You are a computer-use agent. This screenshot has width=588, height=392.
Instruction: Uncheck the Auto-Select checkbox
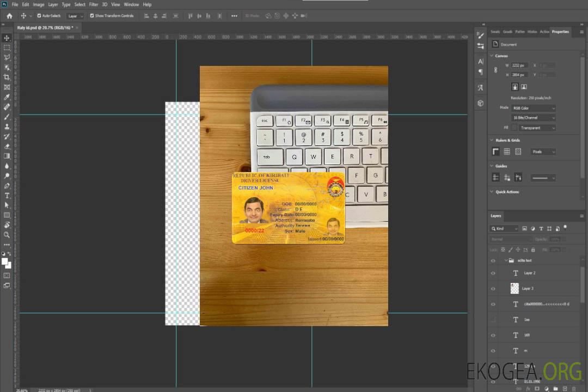[x=39, y=16]
